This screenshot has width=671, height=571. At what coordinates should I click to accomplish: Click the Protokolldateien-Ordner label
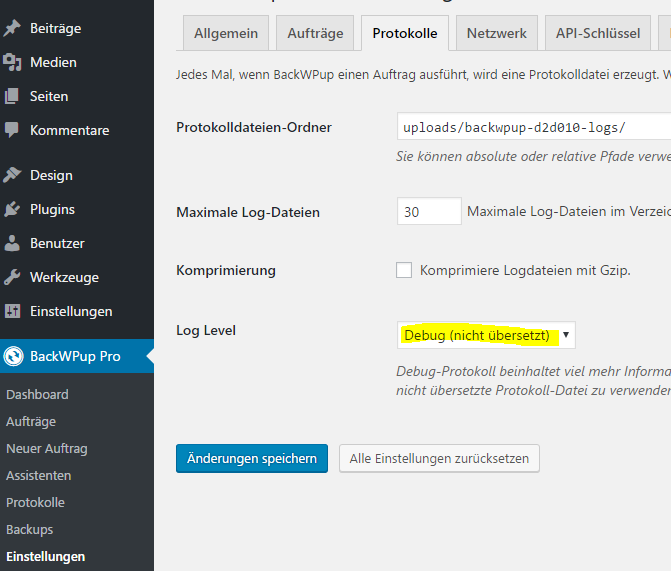254,127
